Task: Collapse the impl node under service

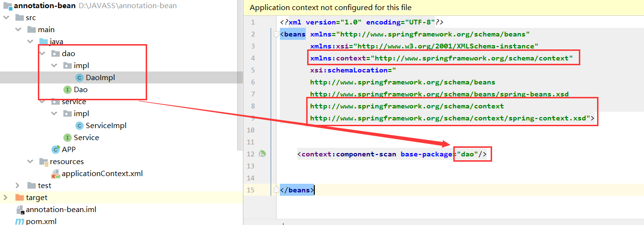Action: (x=54, y=114)
